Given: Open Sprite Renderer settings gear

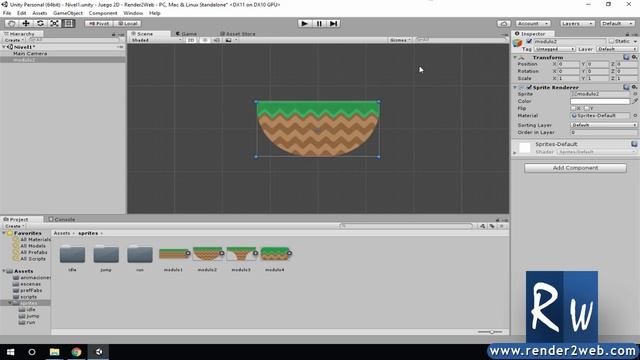Looking at the screenshot, I should (x=634, y=87).
